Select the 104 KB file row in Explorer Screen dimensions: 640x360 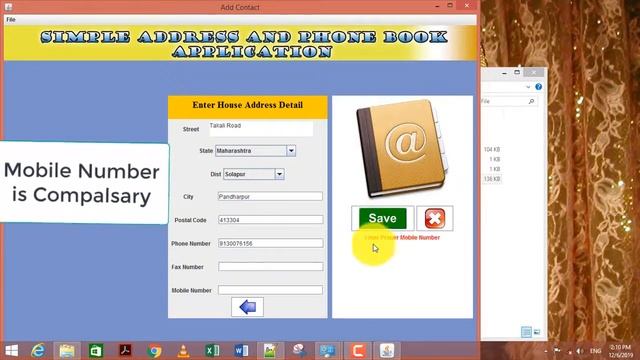tap(491, 149)
